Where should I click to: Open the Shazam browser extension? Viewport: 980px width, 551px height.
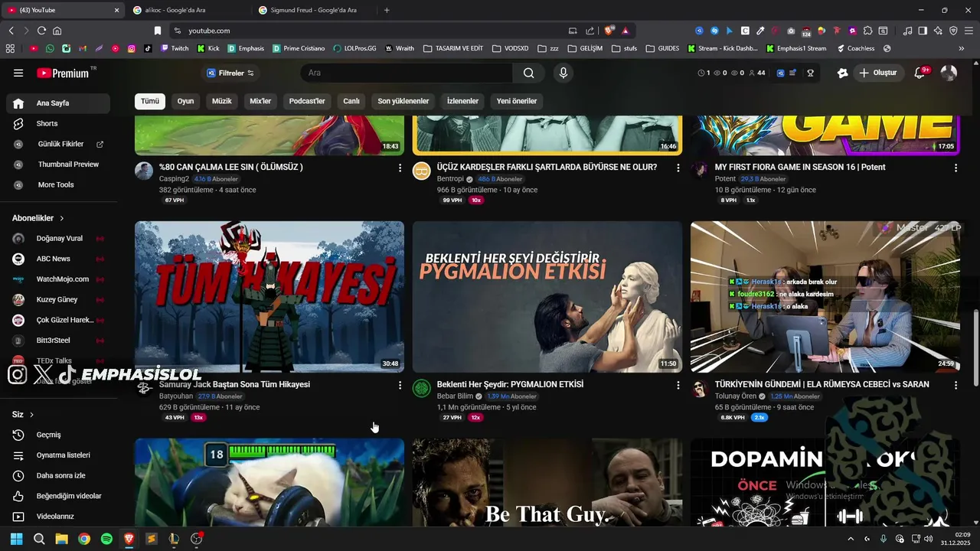coord(714,31)
